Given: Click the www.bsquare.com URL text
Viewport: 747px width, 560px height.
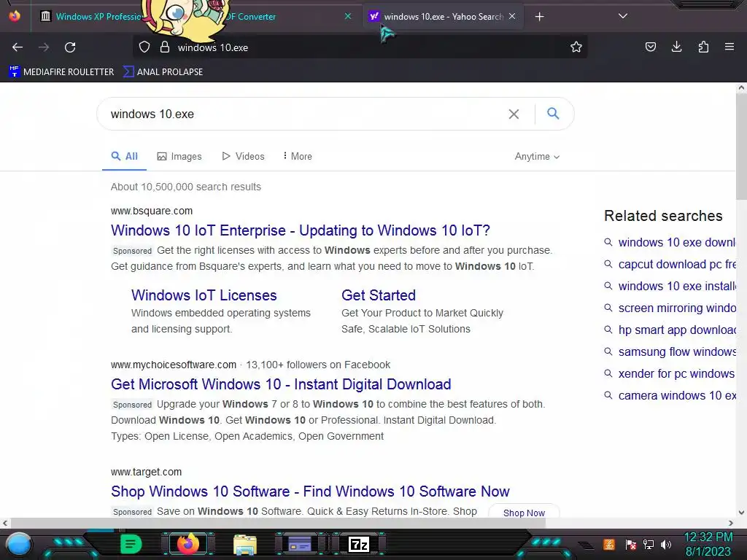Looking at the screenshot, I should (152, 211).
